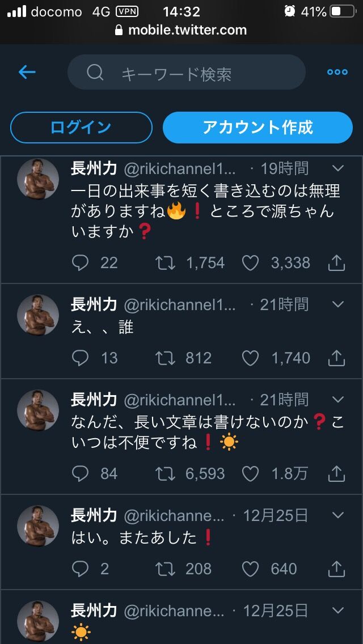Open the three-dot more options menu

(x=337, y=73)
